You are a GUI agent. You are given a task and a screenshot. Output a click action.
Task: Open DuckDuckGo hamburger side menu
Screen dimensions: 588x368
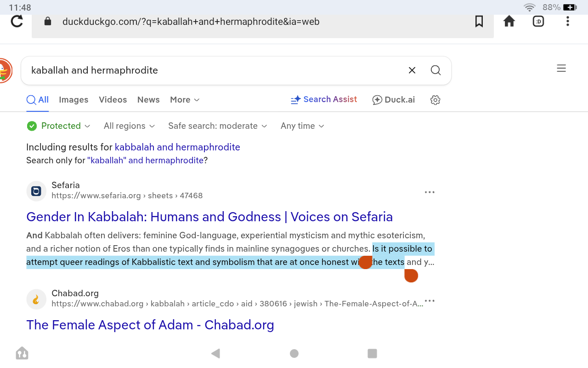pyautogui.click(x=561, y=69)
